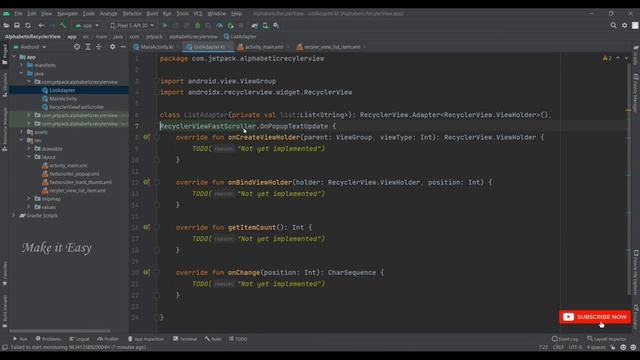Click onBindViewHolder override gutter icon
640x360 pixels.
pyautogui.click(x=146, y=182)
